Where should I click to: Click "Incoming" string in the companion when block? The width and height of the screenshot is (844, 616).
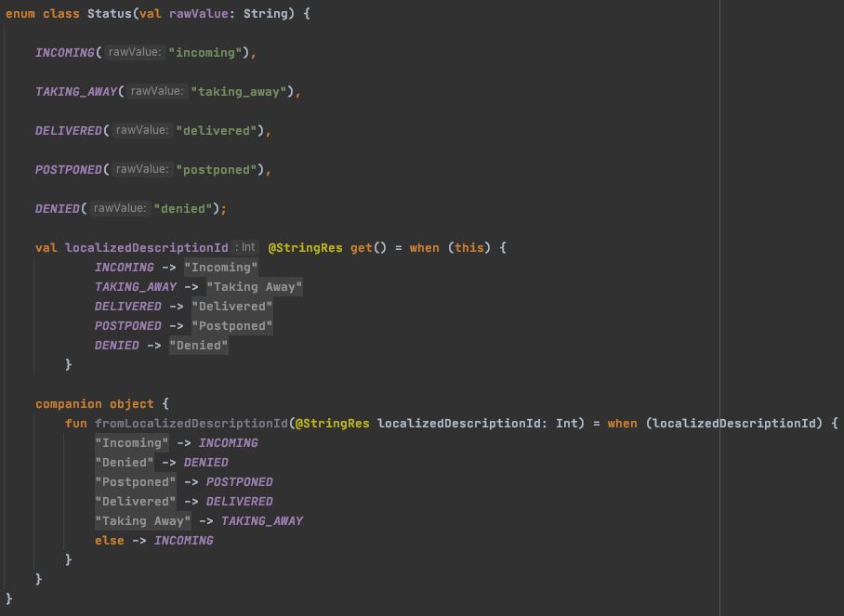click(x=132, y=443)
